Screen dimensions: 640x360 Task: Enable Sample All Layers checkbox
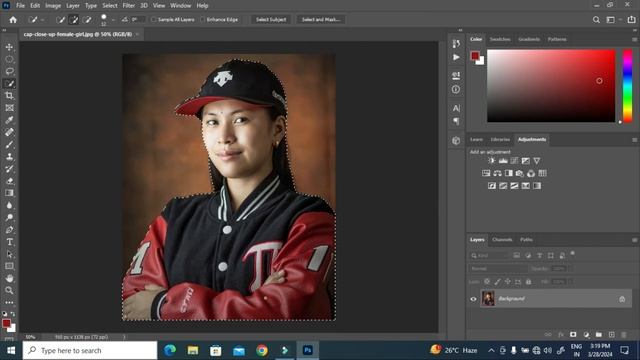pyautogui.click(x=154, y=20)
